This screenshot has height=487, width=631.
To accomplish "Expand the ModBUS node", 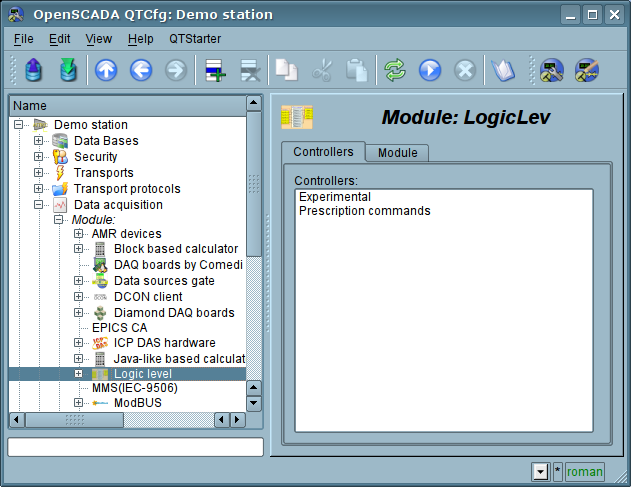I will (78, 402).
